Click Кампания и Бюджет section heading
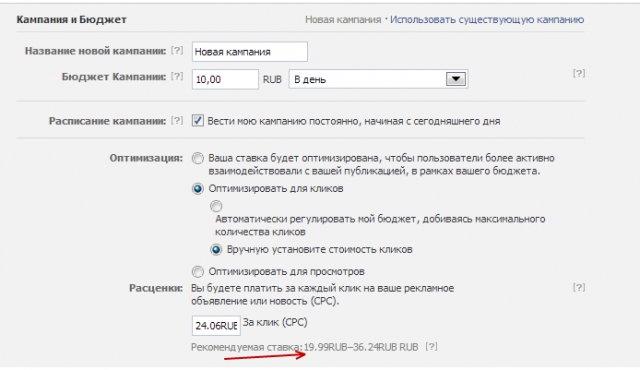 click(x=71, y=20)
